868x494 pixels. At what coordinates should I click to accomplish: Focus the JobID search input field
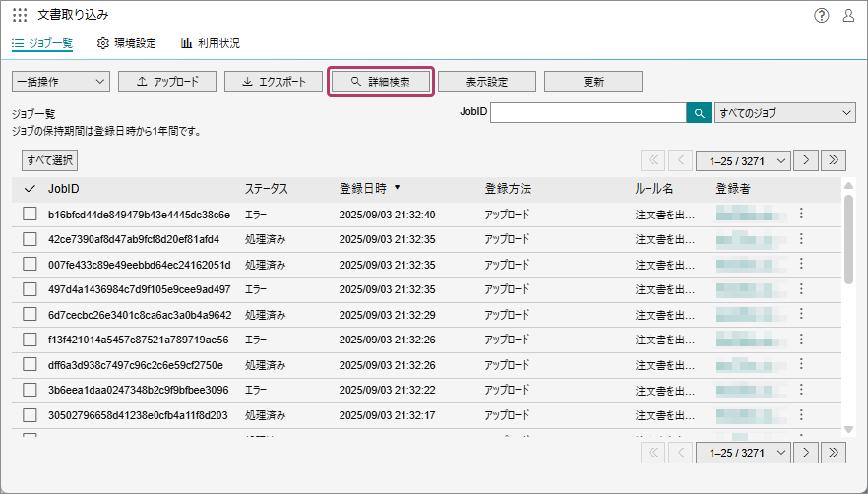coord(589,113)
